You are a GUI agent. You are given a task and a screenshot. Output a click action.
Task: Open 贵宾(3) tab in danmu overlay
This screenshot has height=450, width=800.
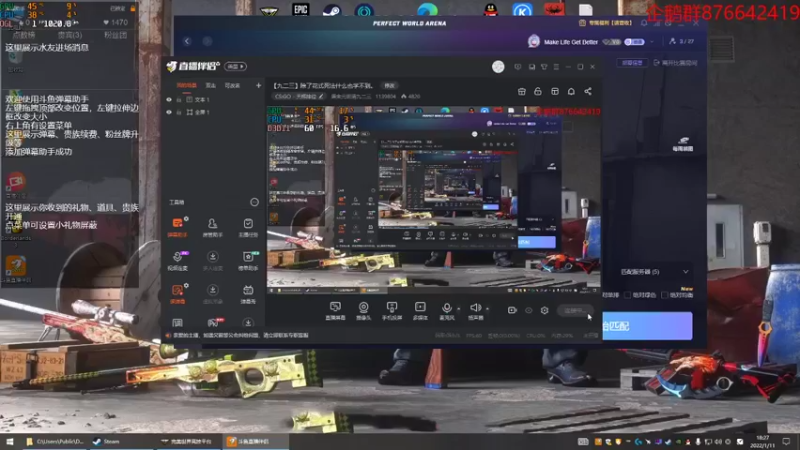[70, 35]
